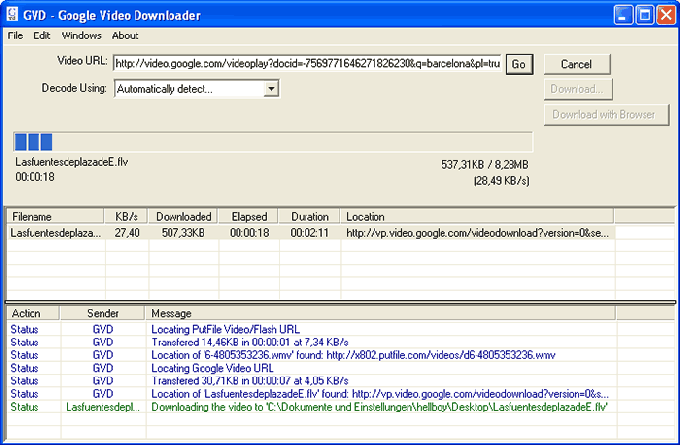Click the Sender column header in log
The width and height of the screenshot is (680, 445).
coord(102,313)
